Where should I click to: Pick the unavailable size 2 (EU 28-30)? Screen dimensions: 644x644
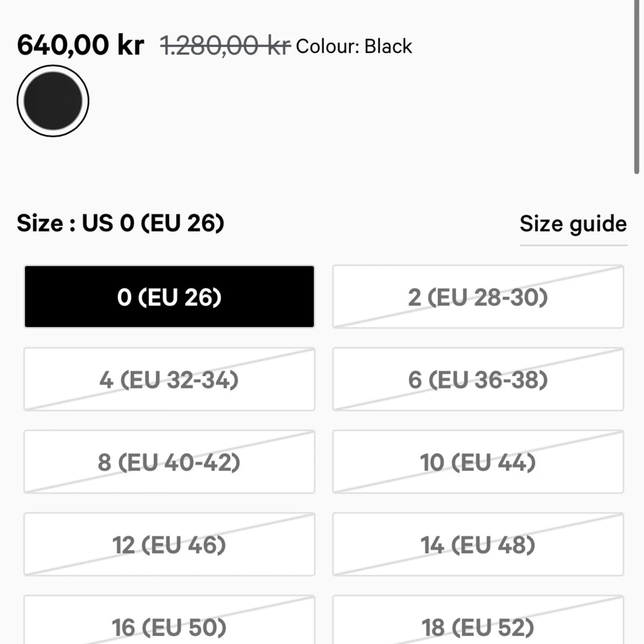478,297
